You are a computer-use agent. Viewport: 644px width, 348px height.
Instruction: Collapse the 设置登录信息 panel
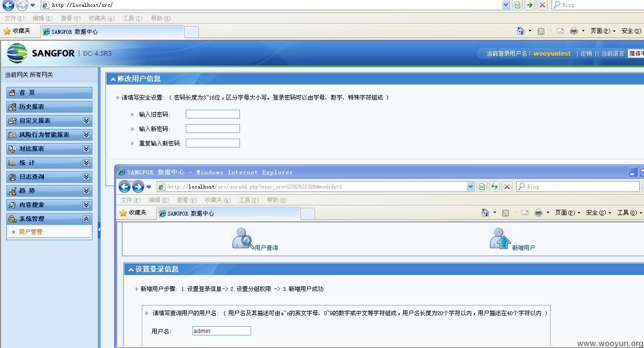click(x=131, y=270)
